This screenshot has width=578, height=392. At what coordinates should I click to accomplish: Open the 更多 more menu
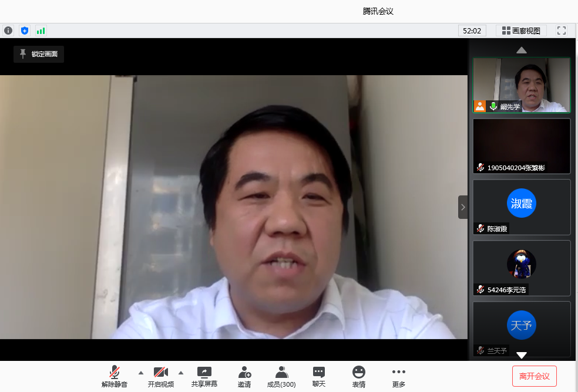(x=399, y=376)
